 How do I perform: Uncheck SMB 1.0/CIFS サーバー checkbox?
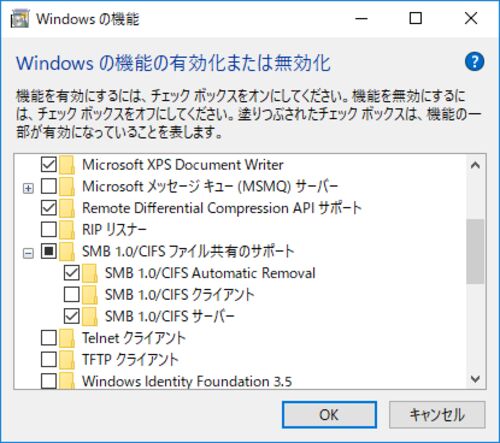72,316
